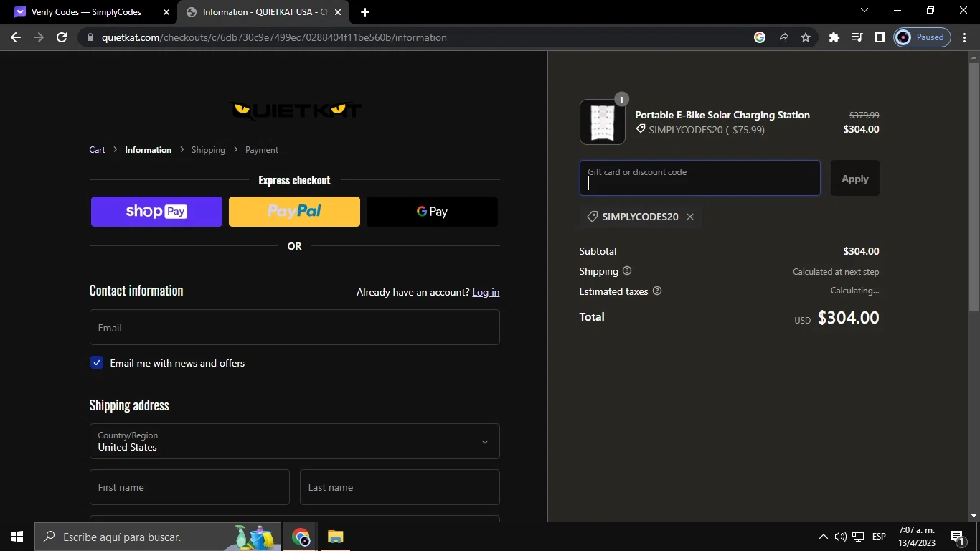Open Chrome three-dot menu
The width and height of the screenshot is (980, 551).
[x=965, y=37]
